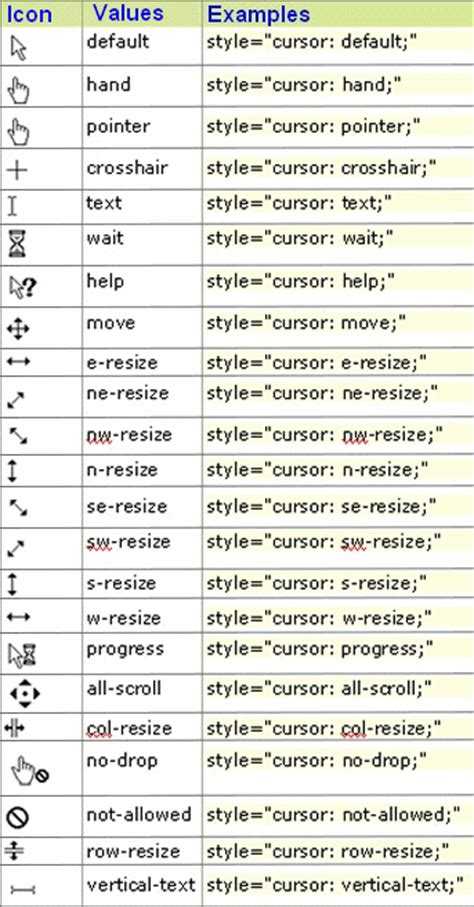Click the default arrow cursor icon
This screenshot has width=474, height=907.
(19, 49)
